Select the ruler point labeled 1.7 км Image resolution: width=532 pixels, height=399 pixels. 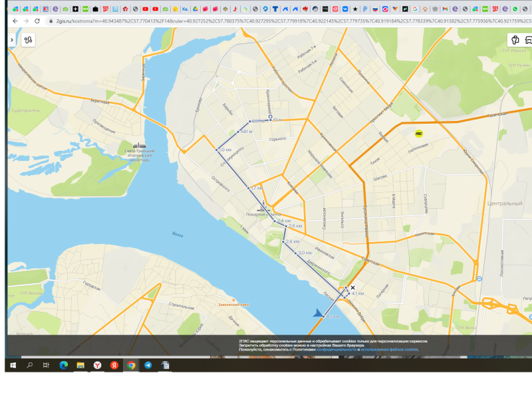(x=248, y=188)
